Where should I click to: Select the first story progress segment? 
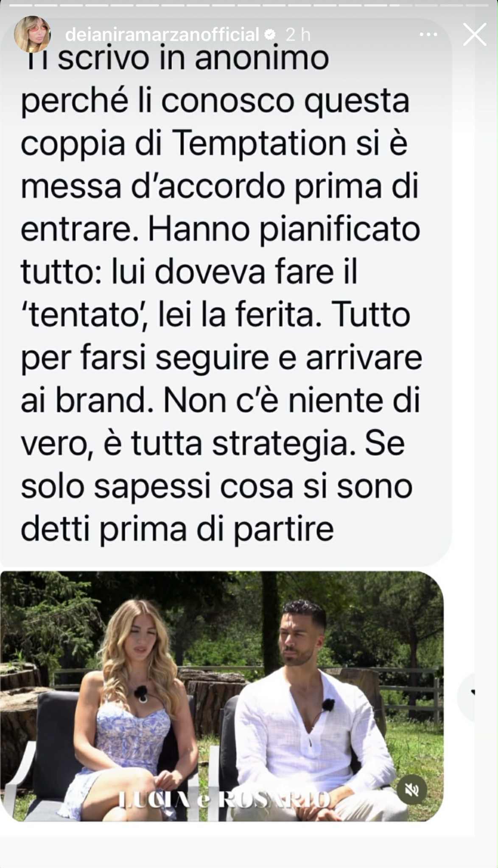[x=21, y=6]
